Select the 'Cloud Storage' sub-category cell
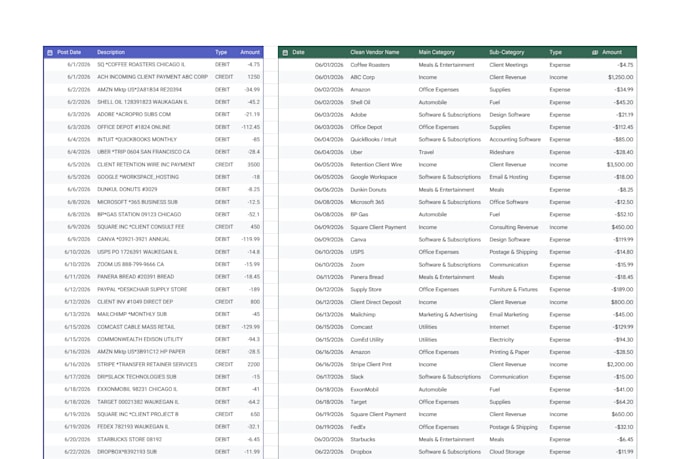This screenshot has width=680, height=459. (x=507, y=452)
